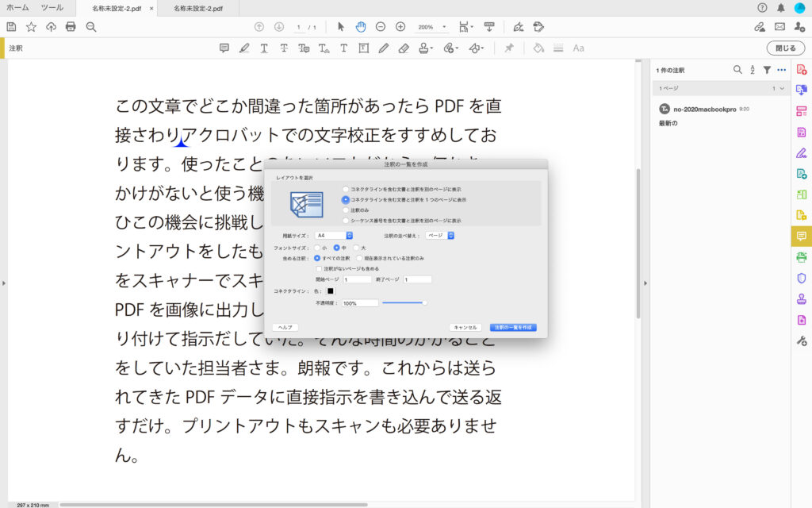This screenshot has height=508, width=812.
Task: Select the arrow selection tool
Action: point(341,27)
